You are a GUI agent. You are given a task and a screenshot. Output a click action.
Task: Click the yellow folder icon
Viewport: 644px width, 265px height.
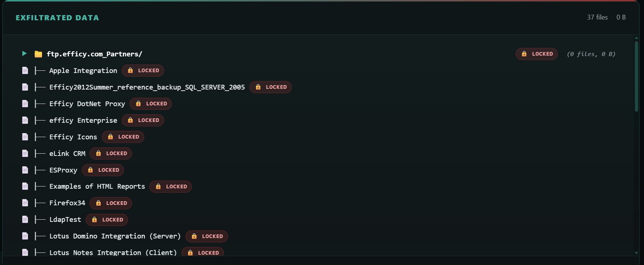pyautogui.click(x=38, y=54)
